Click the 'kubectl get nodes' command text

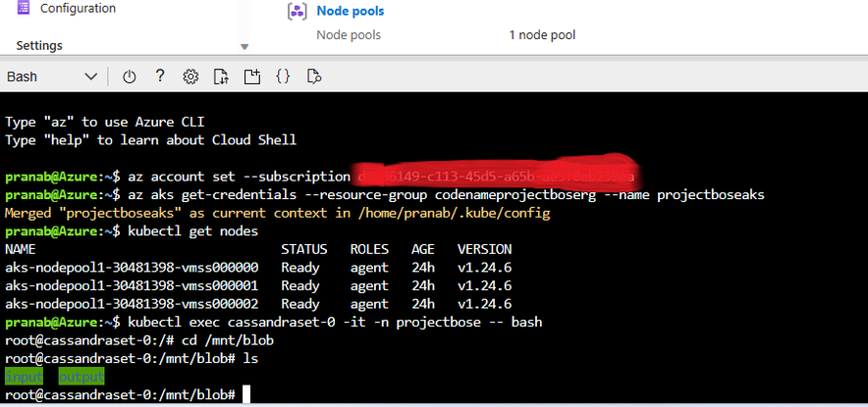tap(193, 231)
